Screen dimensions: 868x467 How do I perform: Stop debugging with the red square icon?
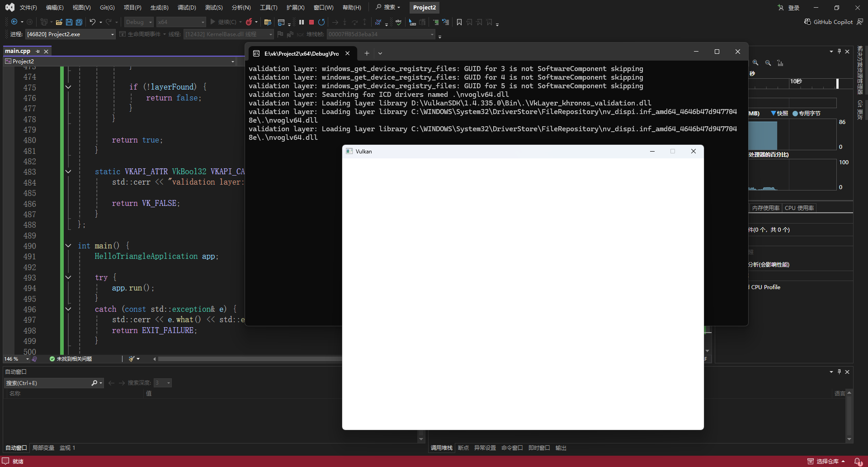point(311,22)
